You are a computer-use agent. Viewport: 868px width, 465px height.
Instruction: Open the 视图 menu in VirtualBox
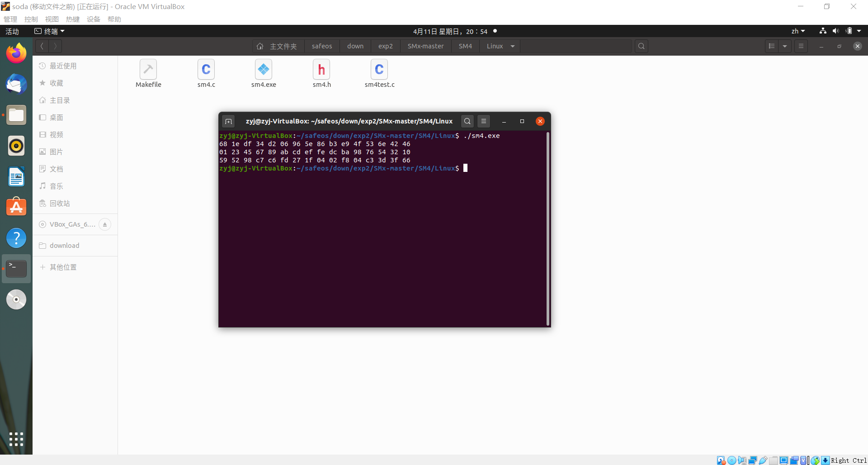coord(52,19)
